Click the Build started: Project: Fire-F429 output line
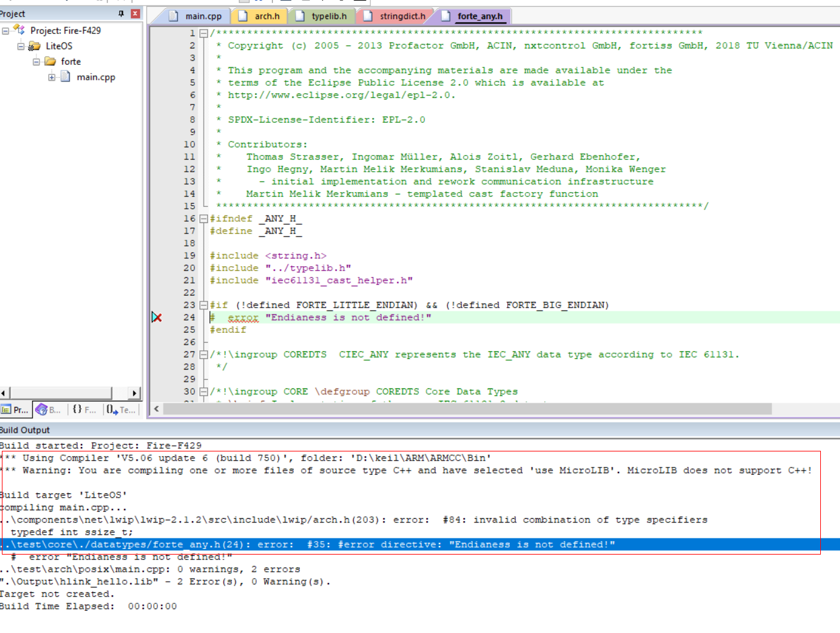 pos(101,446)
